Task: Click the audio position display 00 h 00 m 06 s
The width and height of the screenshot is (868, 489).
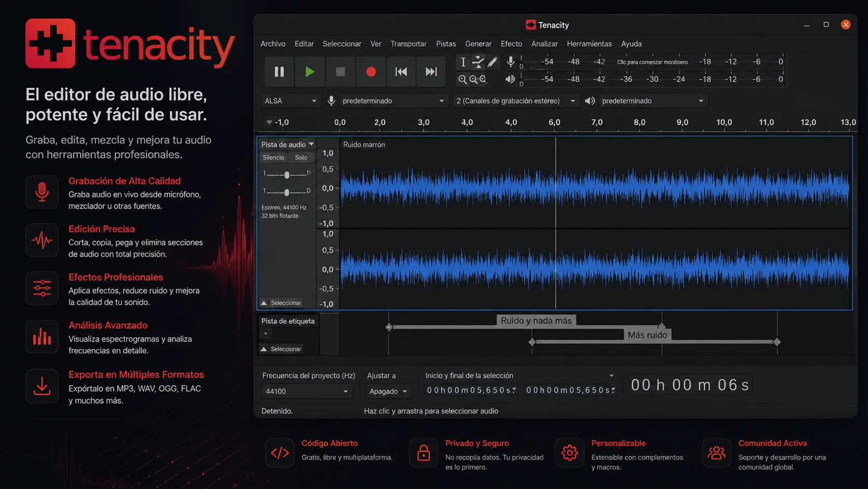Action: click(690, 385)
